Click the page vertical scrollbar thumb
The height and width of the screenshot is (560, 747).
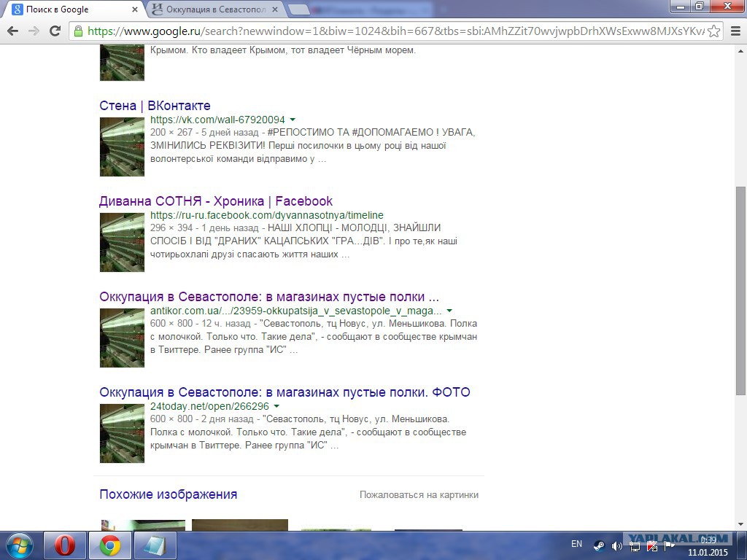740,290
